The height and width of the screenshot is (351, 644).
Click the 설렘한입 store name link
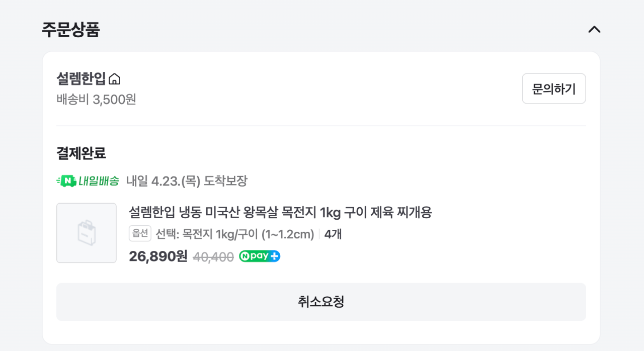click(x=79, y=78)
